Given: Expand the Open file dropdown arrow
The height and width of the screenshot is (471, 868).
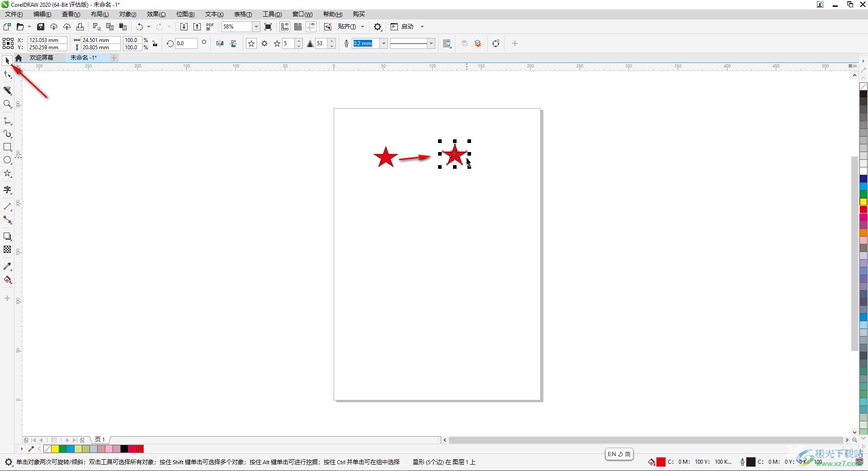Looking at the screenshot, I should (x=29, y=27).
